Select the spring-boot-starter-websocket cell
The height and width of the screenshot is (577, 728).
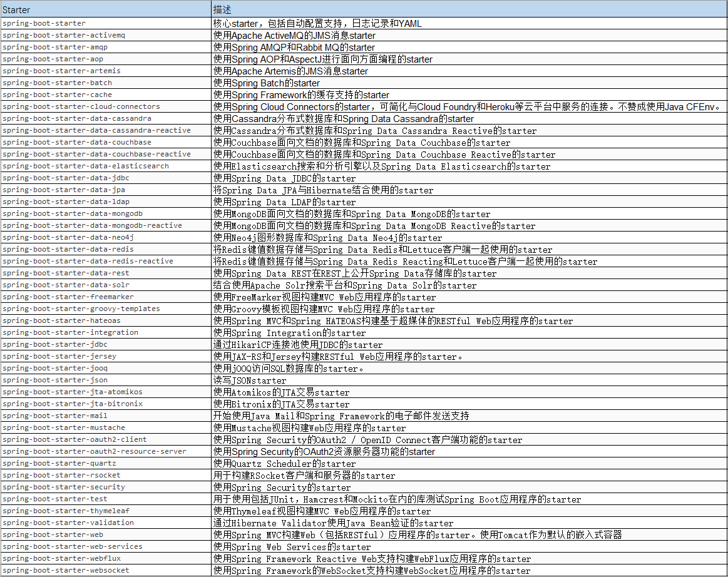point(106,571)
